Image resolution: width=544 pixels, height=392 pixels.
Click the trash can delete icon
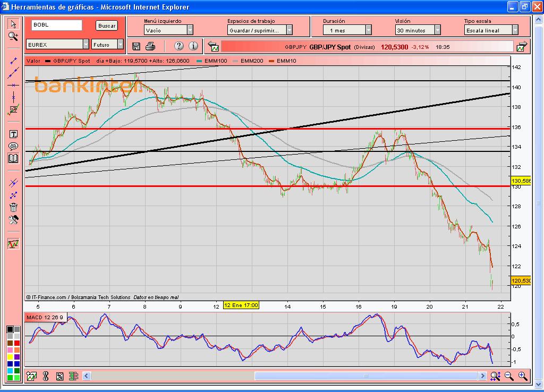(13, 207)
